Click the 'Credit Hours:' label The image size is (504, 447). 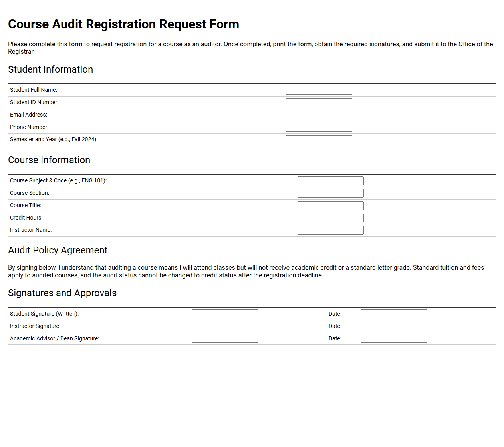[x=26, y=218]
